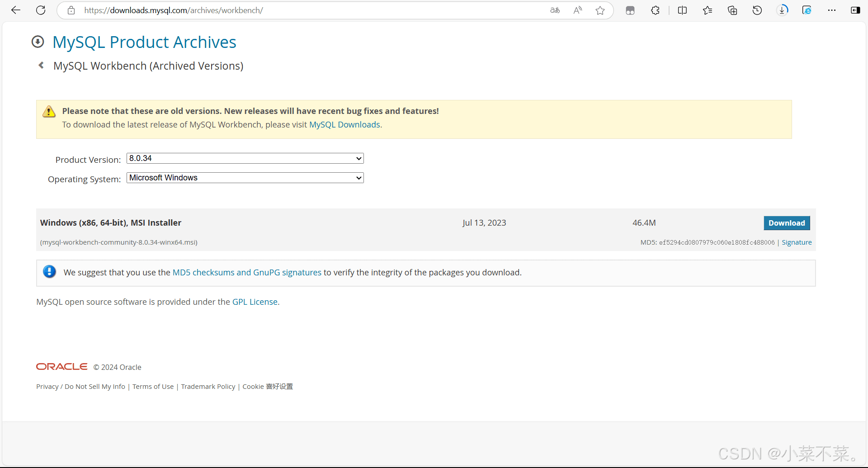
Task: Click the © 2024 Oracle copyright text
Action: point(118,367)
